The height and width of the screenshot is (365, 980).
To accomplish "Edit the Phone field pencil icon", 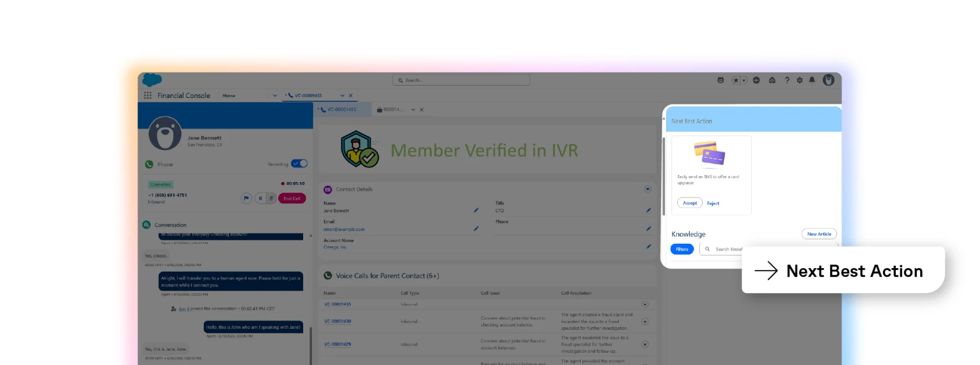I will pyautogui.click(x=648, y=228).
